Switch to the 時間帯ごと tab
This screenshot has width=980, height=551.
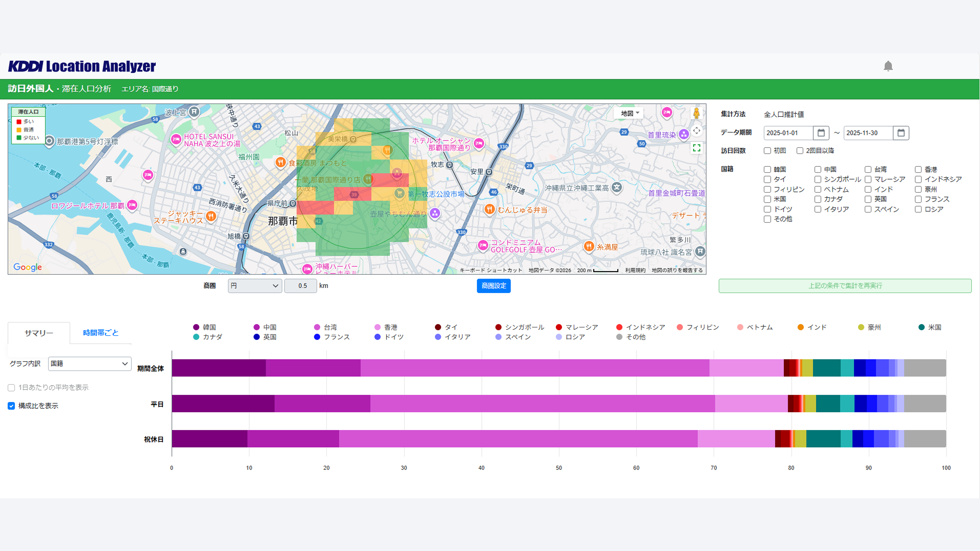(101, 333)
